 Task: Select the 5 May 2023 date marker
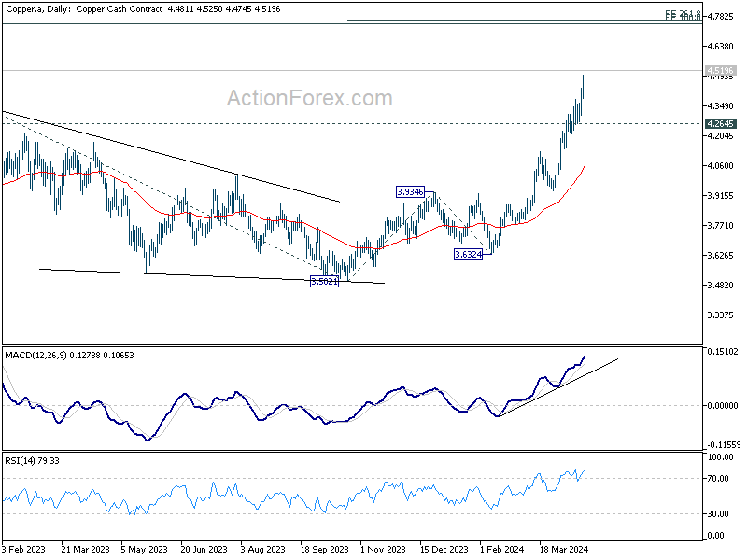pos(145,549)
